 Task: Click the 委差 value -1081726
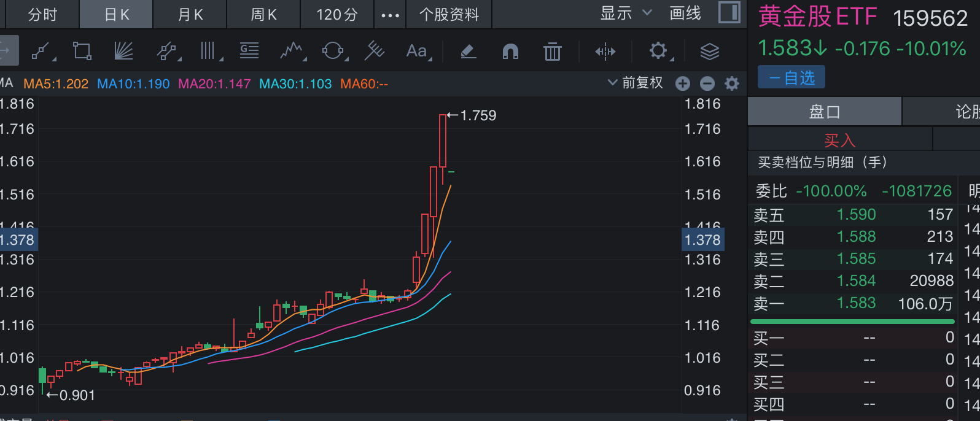[x=917, y=191]
